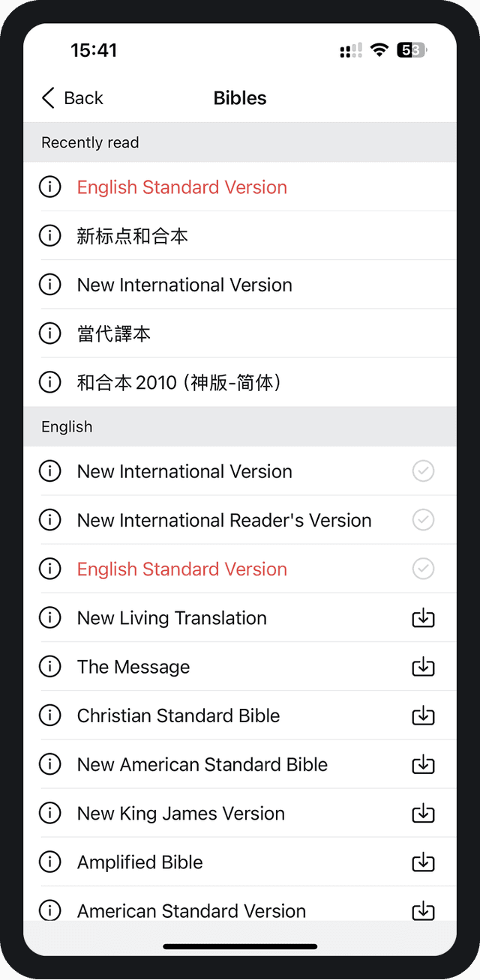The image size is (480, 980).
Task: Open info for New International Version
Action: [x=49, y=284]
